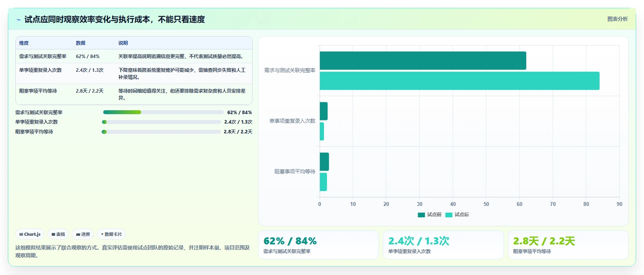Click the 试点前 bar for 阻塞事项平均等待

click(x=324, y=162)
